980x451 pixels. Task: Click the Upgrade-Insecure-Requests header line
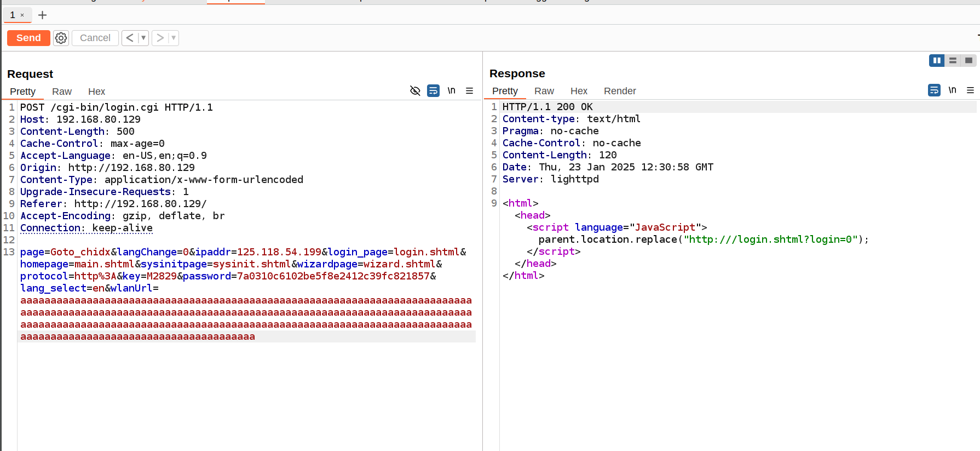[x=105, y=192]
